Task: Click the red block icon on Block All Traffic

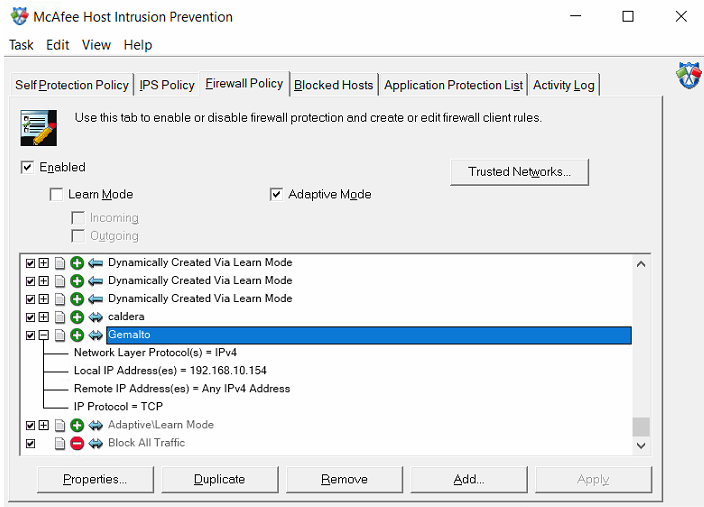Action: click(x=77, y=443)
